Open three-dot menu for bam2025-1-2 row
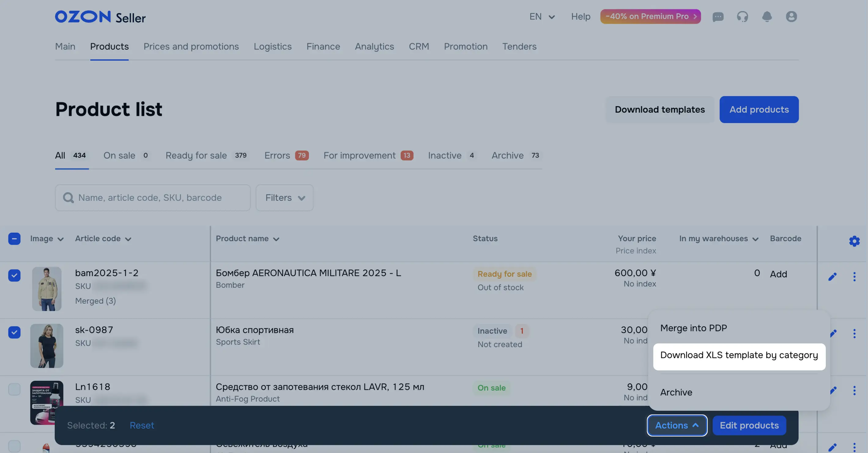 (854, 277)
